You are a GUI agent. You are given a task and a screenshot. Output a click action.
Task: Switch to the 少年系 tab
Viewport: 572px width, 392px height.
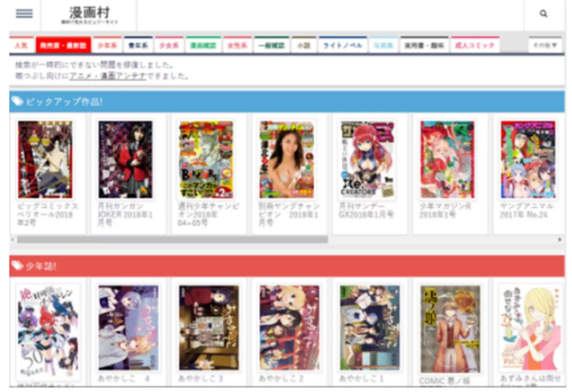pos(108,46)
